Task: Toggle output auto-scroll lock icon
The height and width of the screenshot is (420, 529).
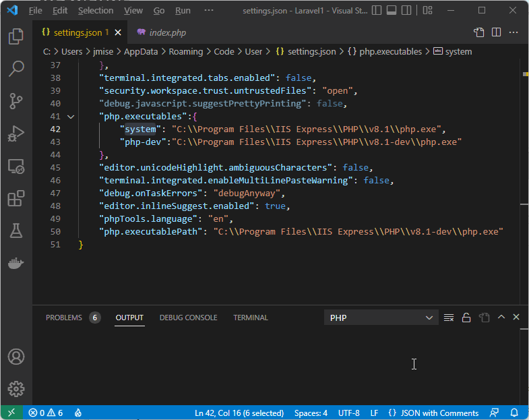Action: click(466, 318)
